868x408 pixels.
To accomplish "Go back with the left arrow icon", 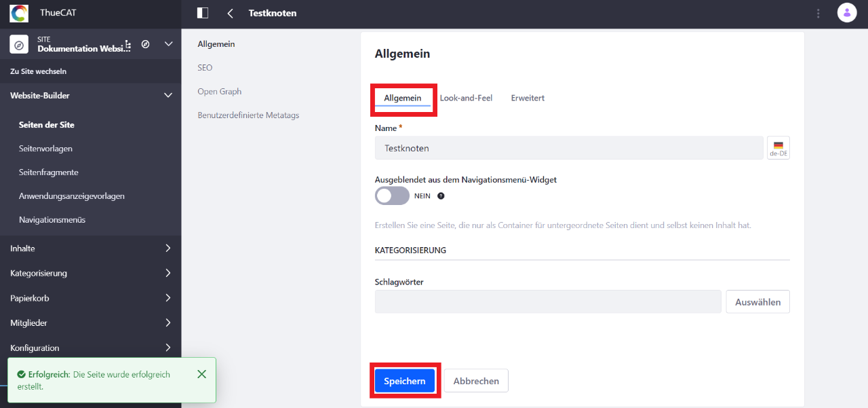I will tap(231, 13).
